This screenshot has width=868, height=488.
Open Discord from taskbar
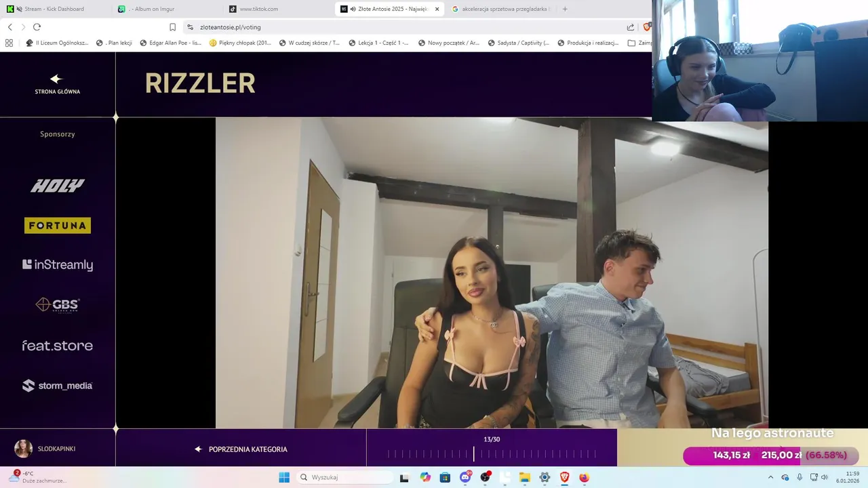click(465, 477)
